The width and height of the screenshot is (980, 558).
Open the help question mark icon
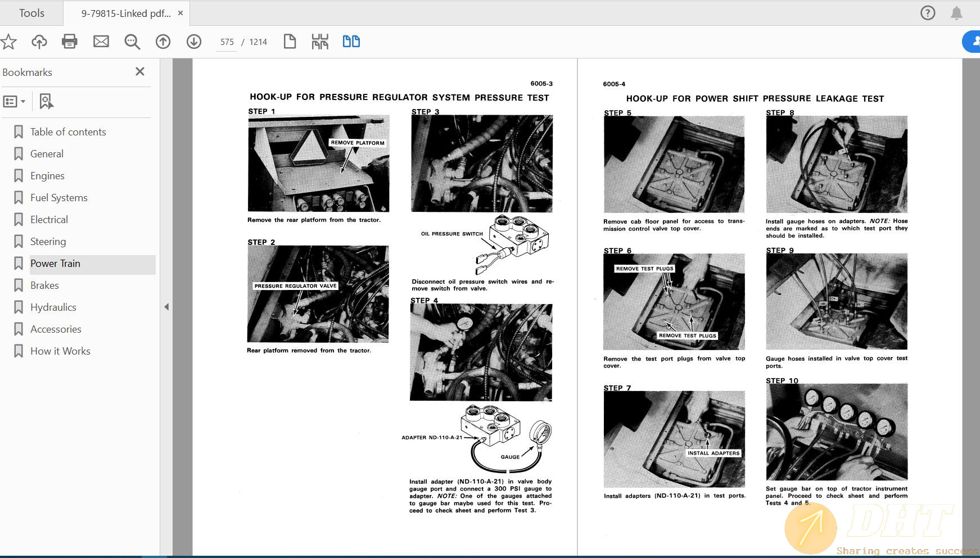[928, 13]
